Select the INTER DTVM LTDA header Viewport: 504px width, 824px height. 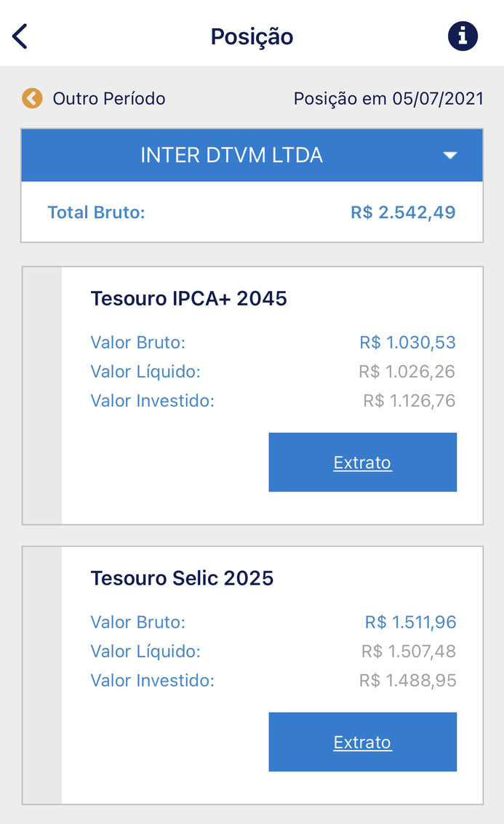(x=252, y=155)
